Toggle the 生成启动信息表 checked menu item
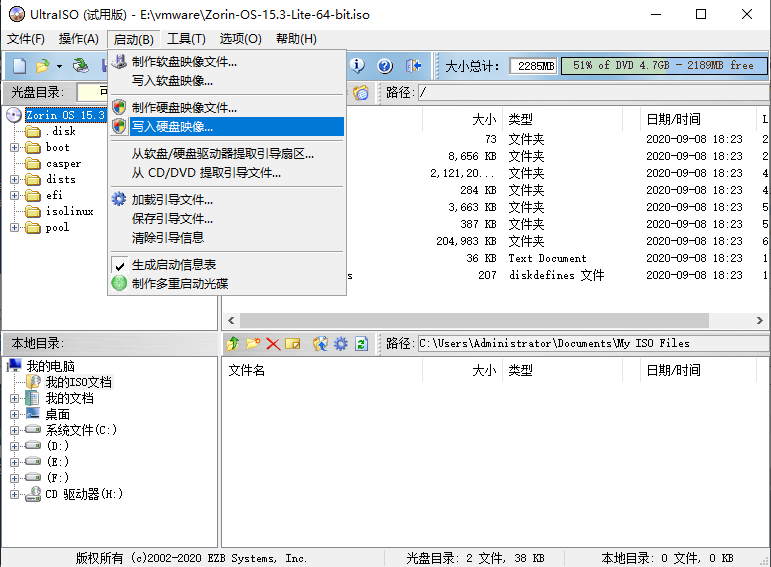Screen dimensions: 771x567 (x=226, y=265)
